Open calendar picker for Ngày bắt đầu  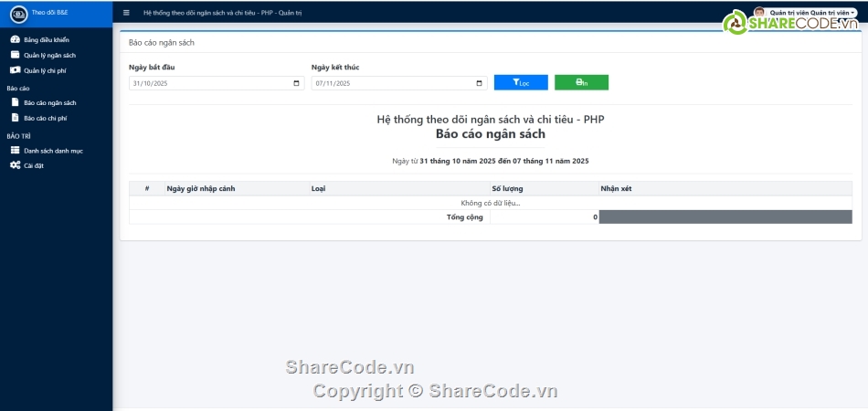tap(296, 83)
